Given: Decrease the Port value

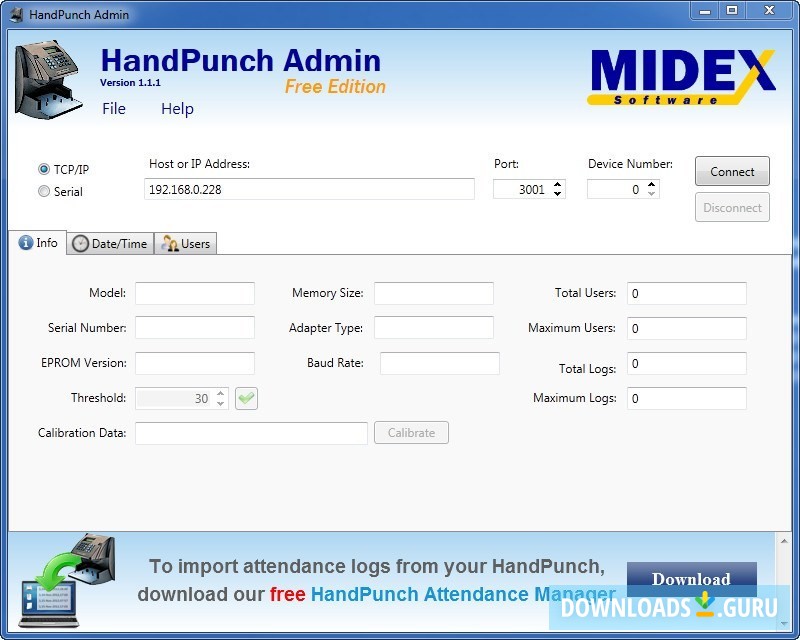Looking at the screenshot, I should point(558,194).
